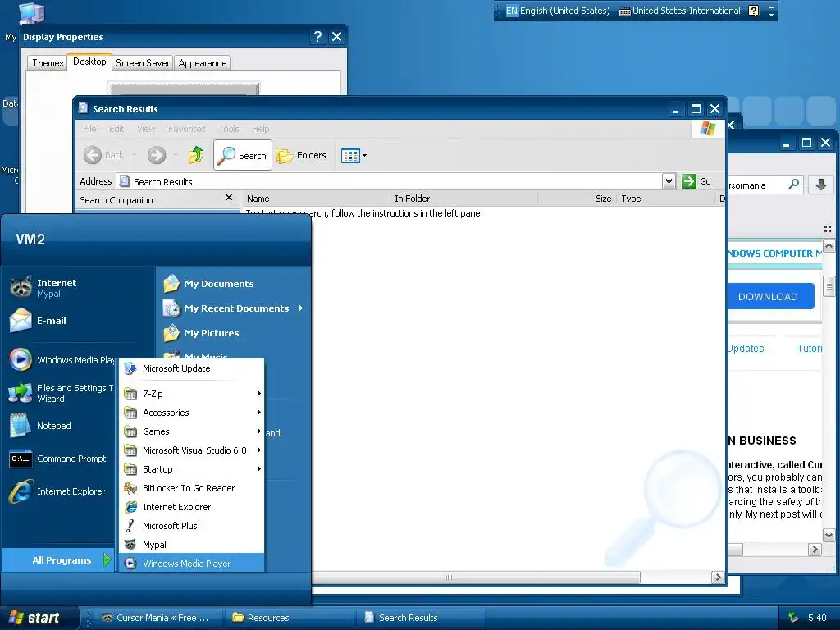Click browser search magnifier icon
This screenshot has width=840, height=630.
(x=793, y=185)
